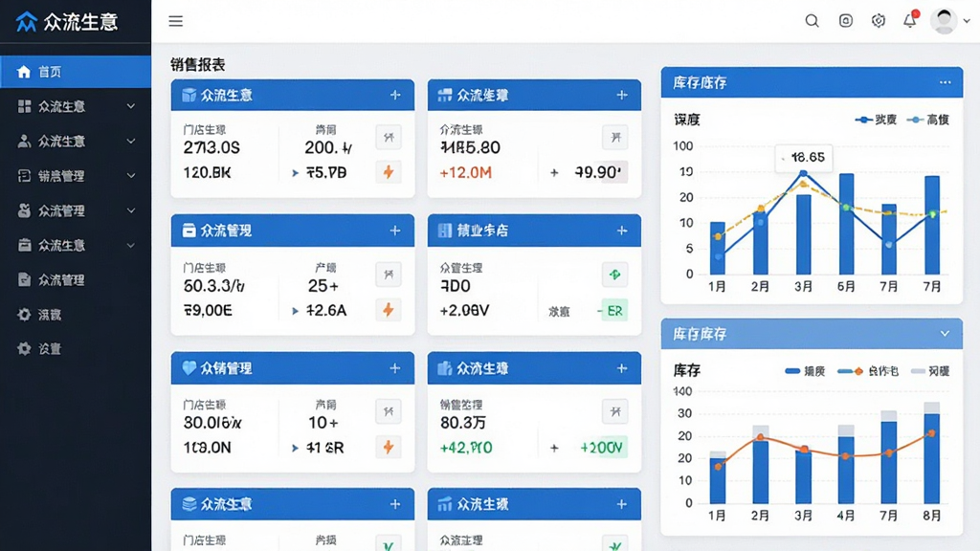Go to 首页 in the sidebar
This screenshot has height=551, width=980.
tap(75, 72)
